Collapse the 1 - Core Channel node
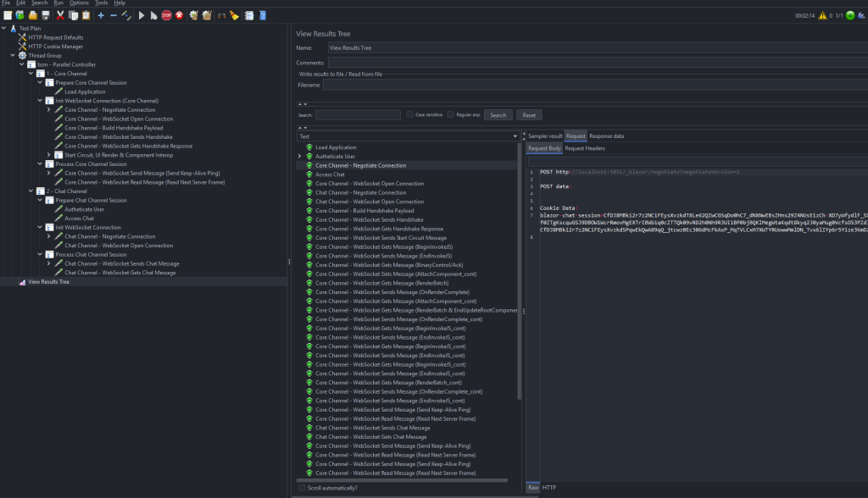Screen dimensions: 868x498 (31, 73)
